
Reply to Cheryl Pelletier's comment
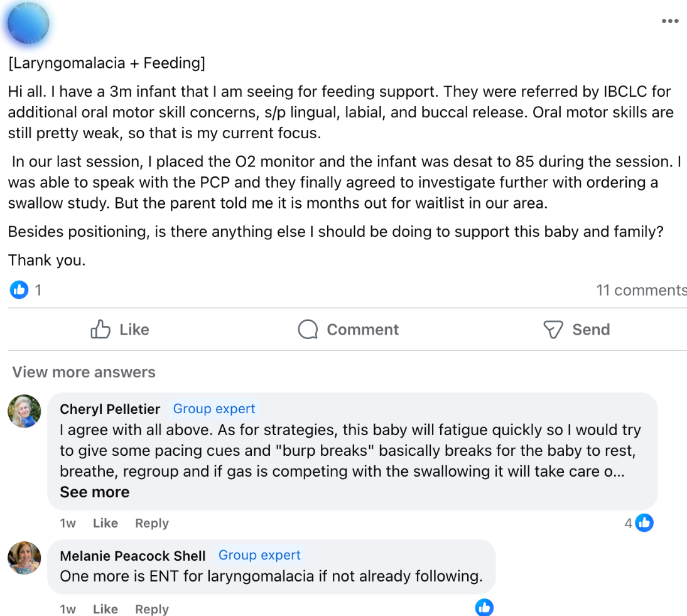pyautogui.click(x=152, y=523)
